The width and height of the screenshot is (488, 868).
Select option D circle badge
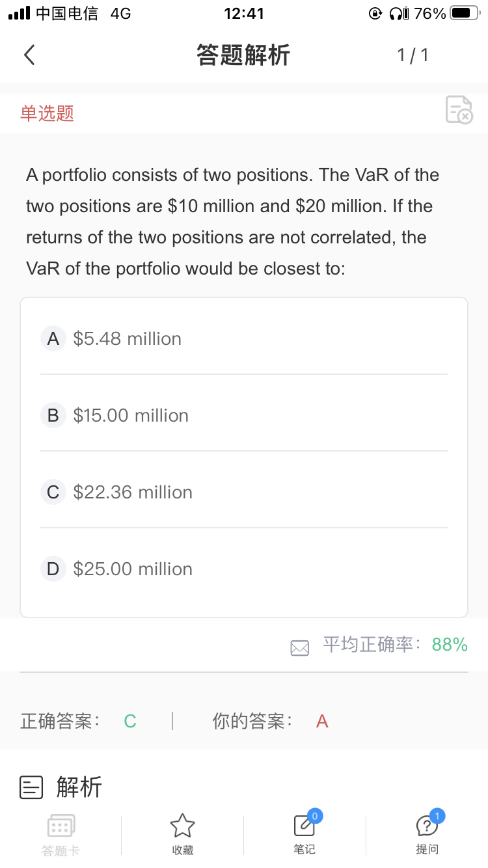point(53,569)
